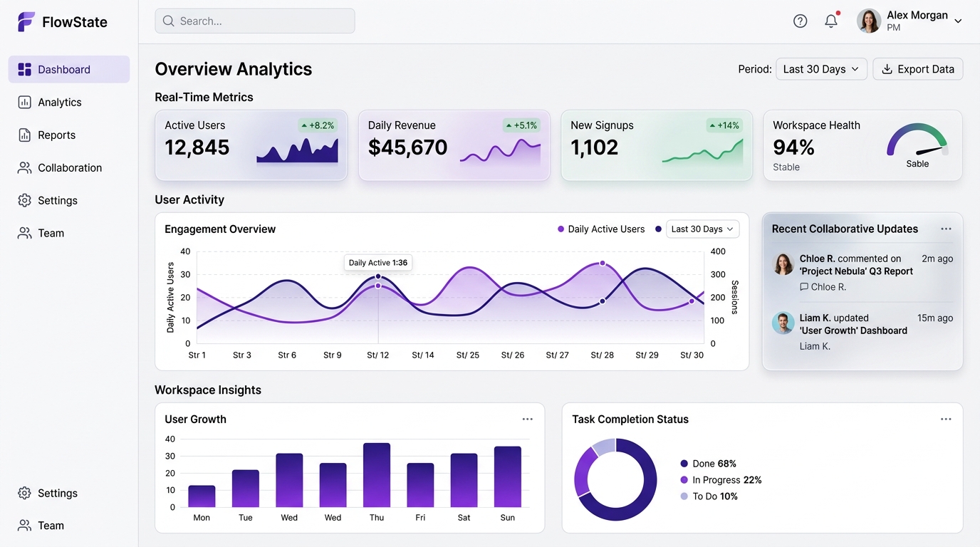Click the Sun bar in User Growth

508,476
